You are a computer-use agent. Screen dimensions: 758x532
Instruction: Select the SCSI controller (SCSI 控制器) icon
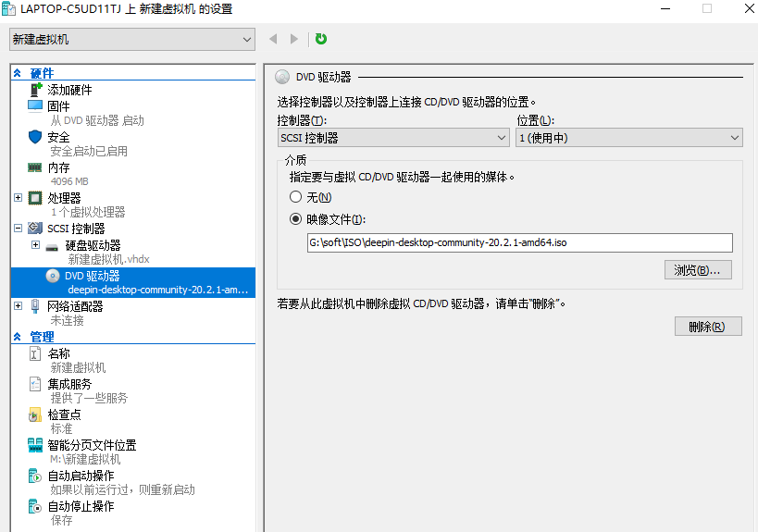point(35,229)
